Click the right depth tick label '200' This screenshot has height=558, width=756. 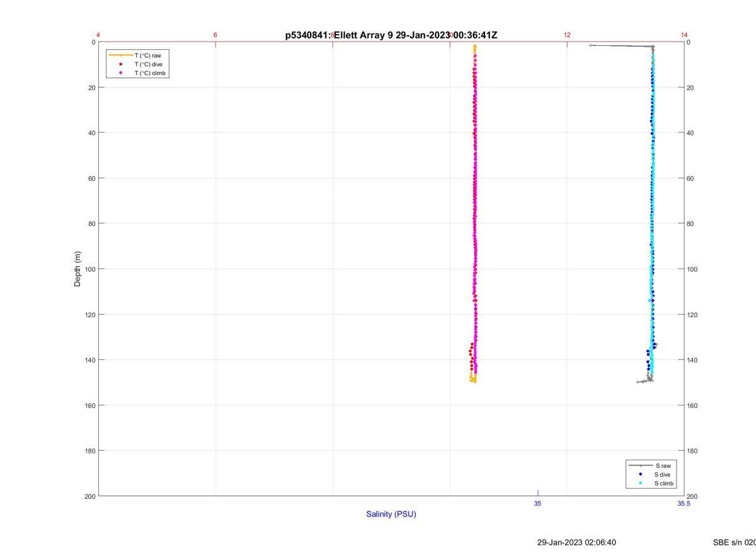tap(693, 496)
